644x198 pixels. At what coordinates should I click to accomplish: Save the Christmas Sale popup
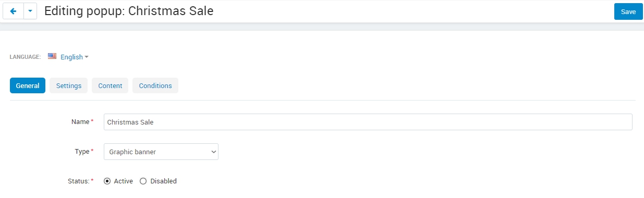click(x=628, y=11)
